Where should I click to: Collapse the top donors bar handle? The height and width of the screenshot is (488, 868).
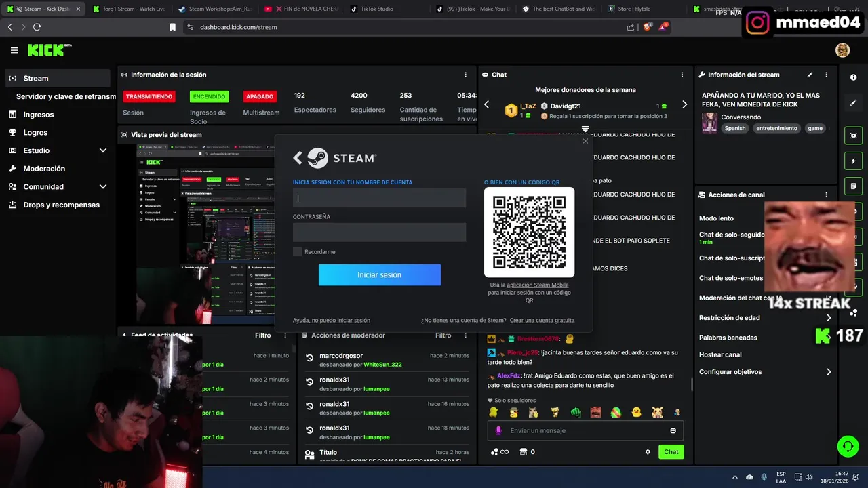pyautogui.click(x=585, y=128)
